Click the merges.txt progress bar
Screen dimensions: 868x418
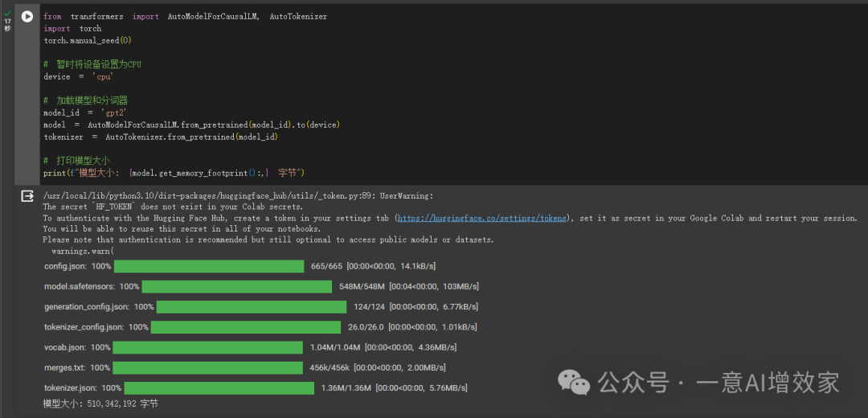(x=208, y=367)
